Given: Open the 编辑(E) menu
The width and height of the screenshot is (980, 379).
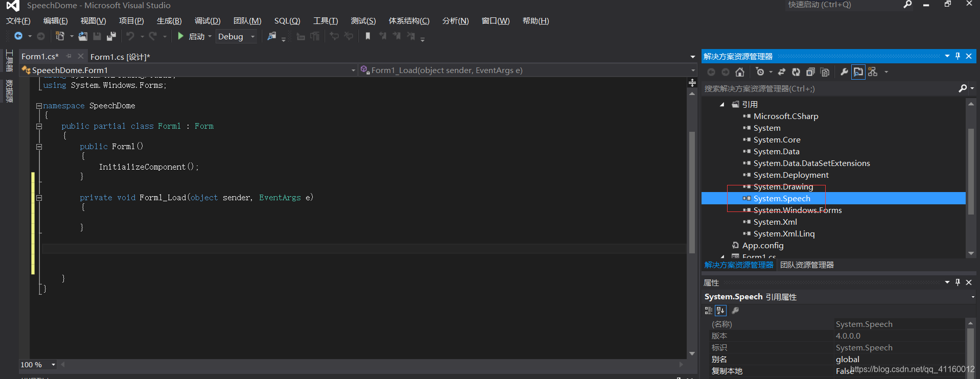Looking at the screenshot, I should (x=56, y=21).
